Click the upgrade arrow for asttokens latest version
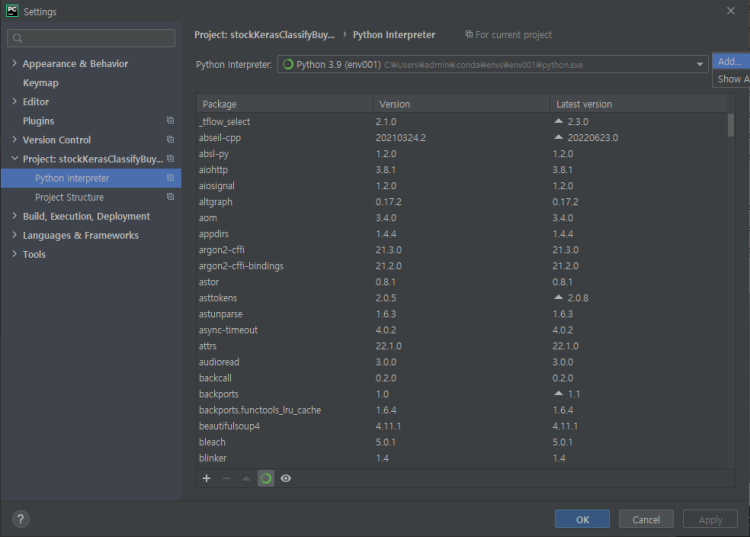Image resolution: width=750 pixels, height=537 pixels. [558, 297]
